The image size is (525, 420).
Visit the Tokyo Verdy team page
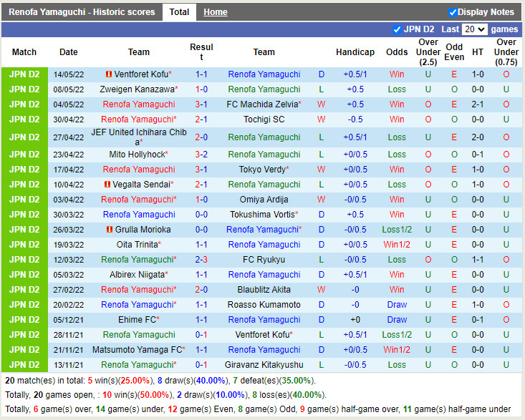pos(262,170)
